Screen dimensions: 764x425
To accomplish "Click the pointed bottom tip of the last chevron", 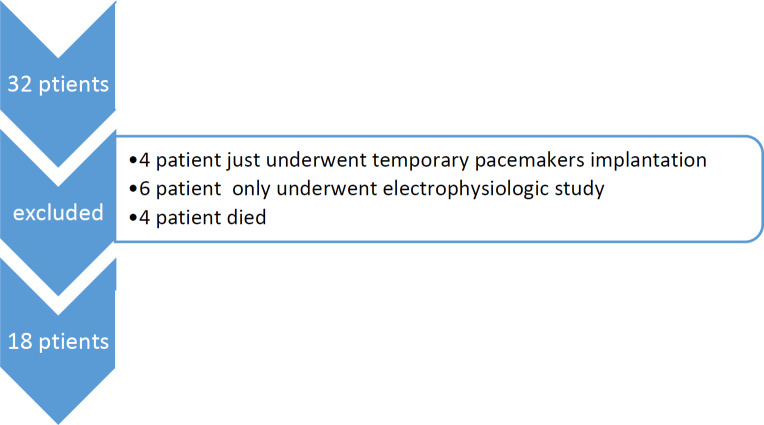I will [58, 418].
